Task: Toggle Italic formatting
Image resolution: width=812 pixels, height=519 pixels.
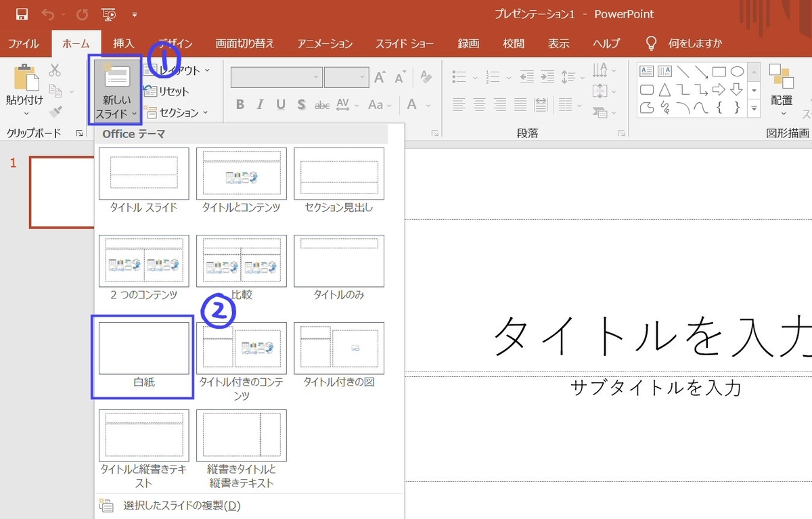Action: [x=261, y=105]
